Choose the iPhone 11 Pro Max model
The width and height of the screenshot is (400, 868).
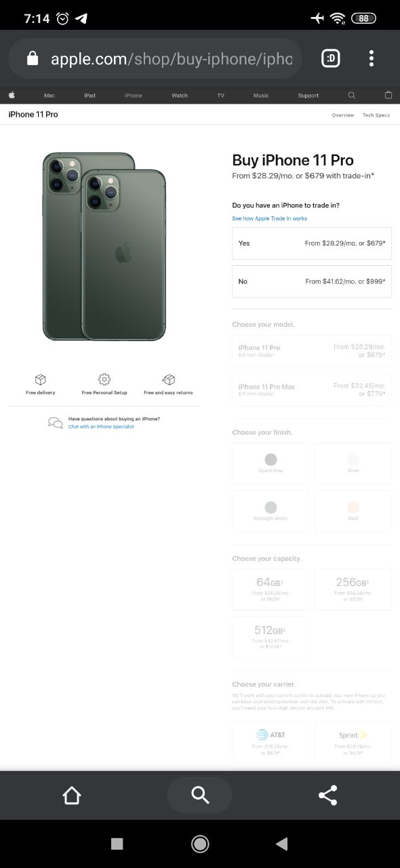tap(312, 390)
